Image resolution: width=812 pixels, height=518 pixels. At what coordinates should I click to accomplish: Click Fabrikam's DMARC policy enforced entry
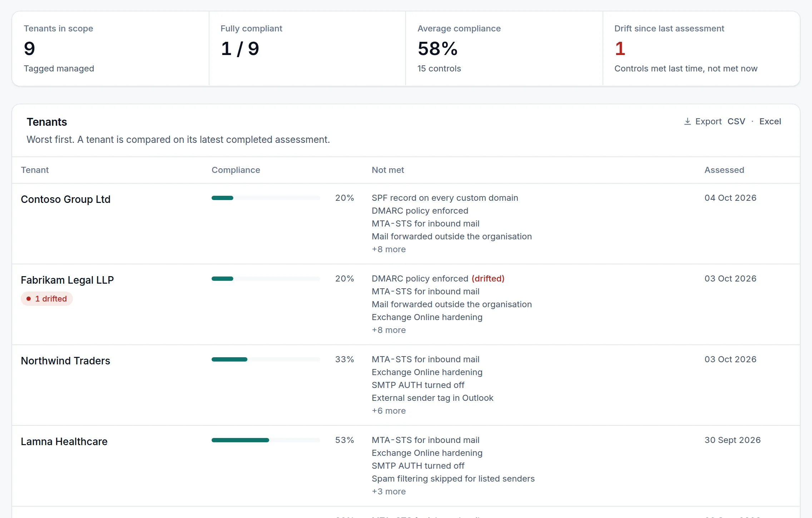click(x=420, y=279)
